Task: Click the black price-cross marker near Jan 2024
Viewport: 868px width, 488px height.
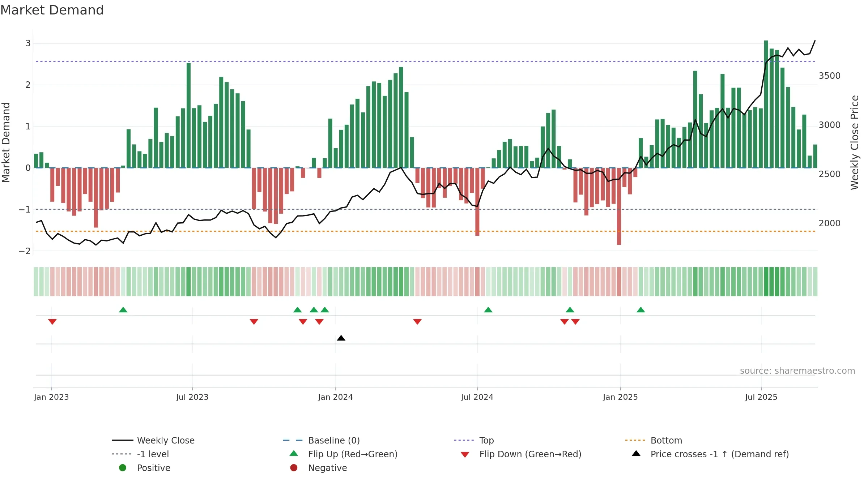Action: pyautogui.click(x=341, y=338)
